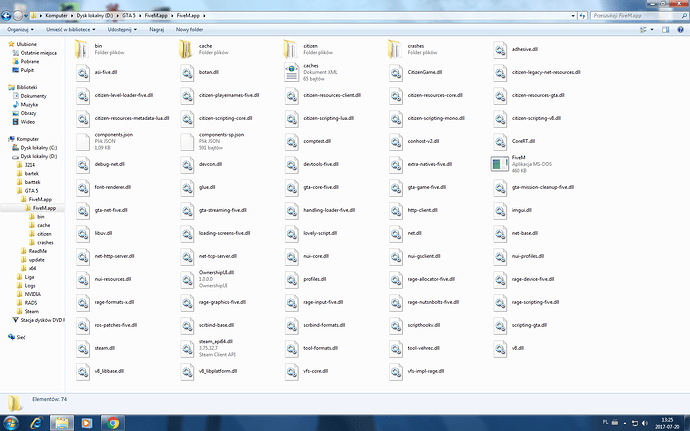Select file rage-graphics-five.dll
Screen dimensions: 690x431
click(x=222, y=302)
